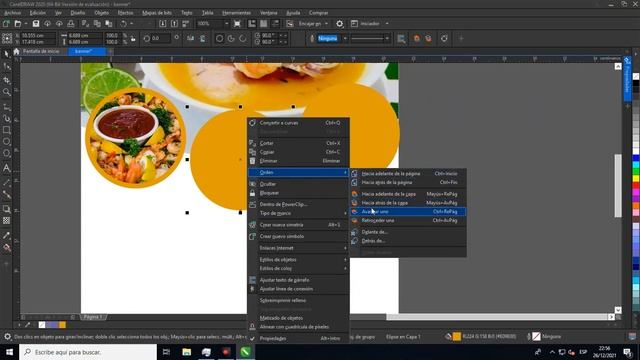
Task: Select the Rectangle tool in the toolbox
Action: point(7,130)
